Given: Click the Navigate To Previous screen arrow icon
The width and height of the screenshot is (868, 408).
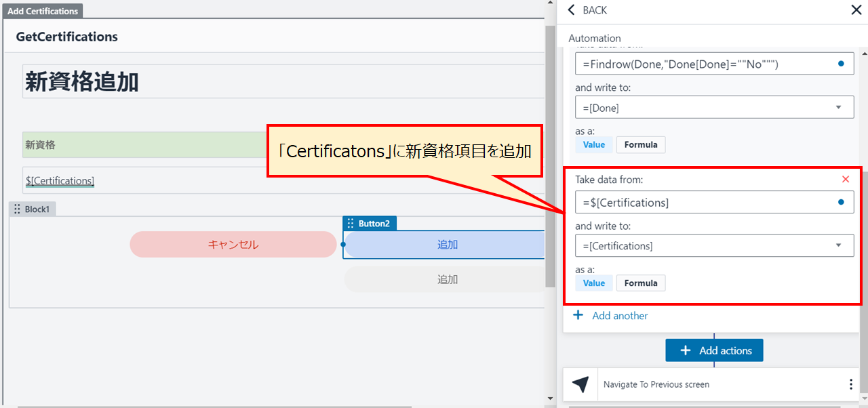Looking at the screenshot, I should coord(580,384).
